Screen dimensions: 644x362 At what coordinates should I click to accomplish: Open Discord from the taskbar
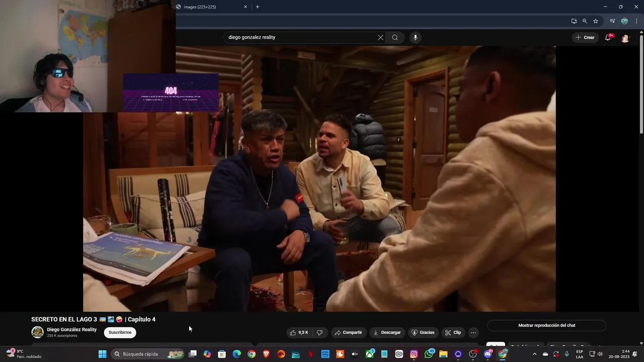coord(488,354)
